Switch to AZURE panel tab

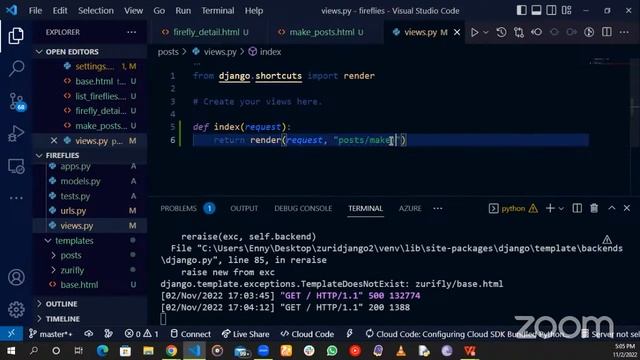[410, 209]
